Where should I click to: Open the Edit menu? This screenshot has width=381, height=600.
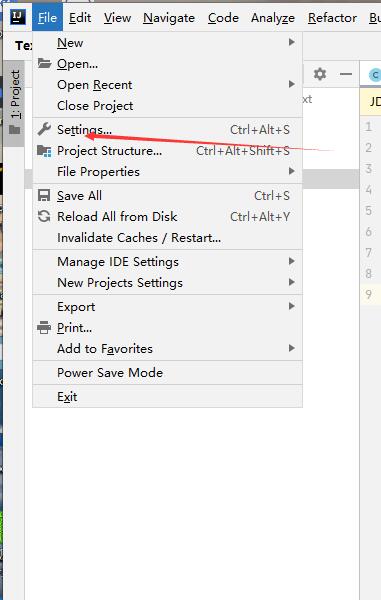pos(80,18)
